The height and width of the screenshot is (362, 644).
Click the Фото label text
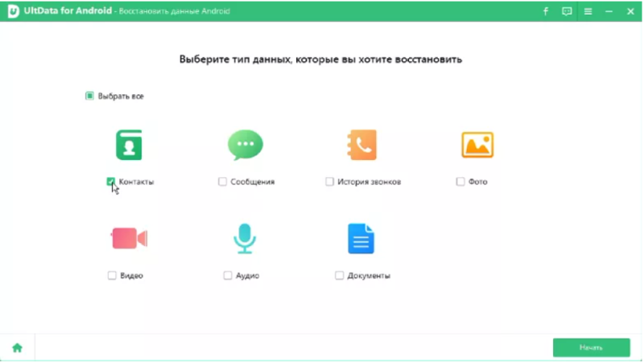[478, 182]
